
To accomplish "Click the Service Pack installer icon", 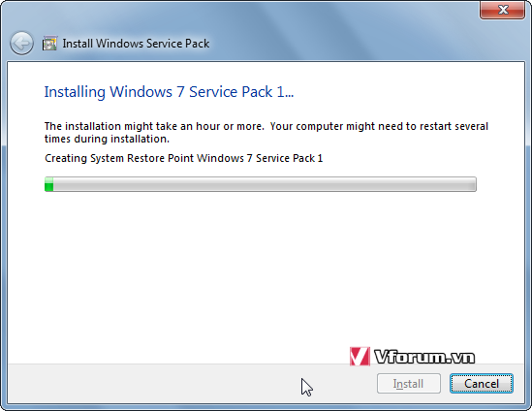I will tap(49, 44).
